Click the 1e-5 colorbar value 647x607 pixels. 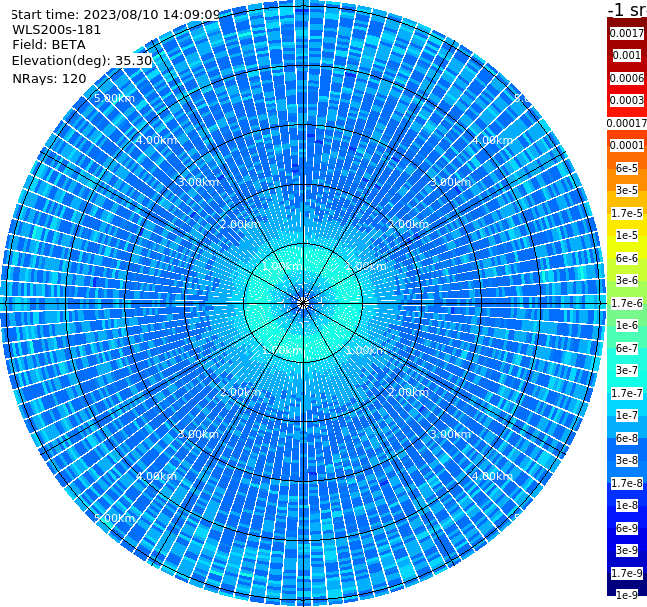[627, 235]
